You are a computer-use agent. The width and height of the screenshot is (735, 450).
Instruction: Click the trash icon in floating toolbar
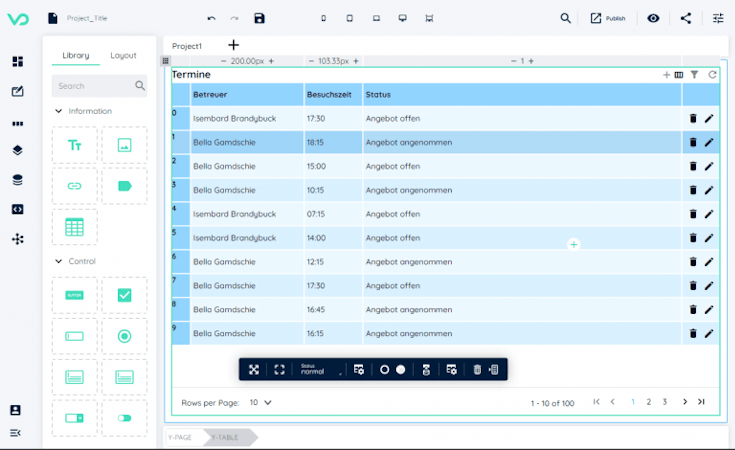coord(477,369)
